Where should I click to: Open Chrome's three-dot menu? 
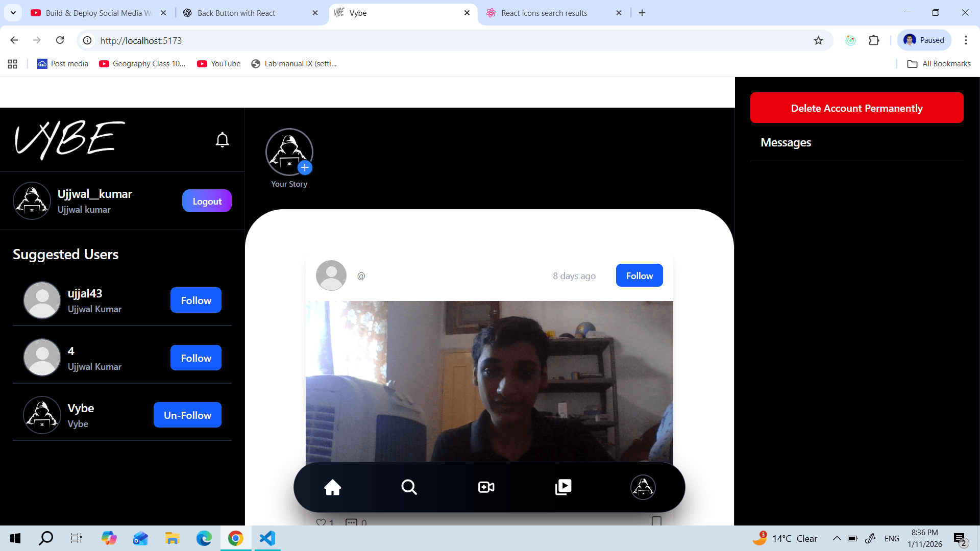tap(966, 40)
